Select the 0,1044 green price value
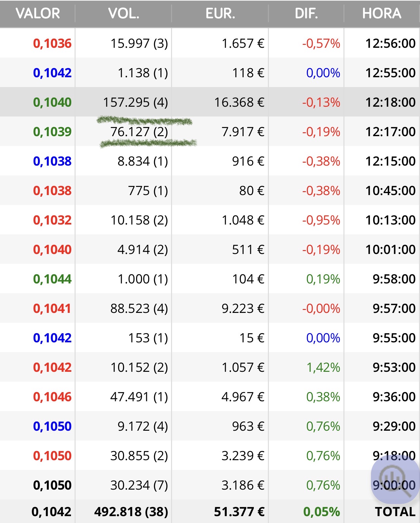Image resolution: width=420 pixels, height=523 pixels. pos(52,279)
